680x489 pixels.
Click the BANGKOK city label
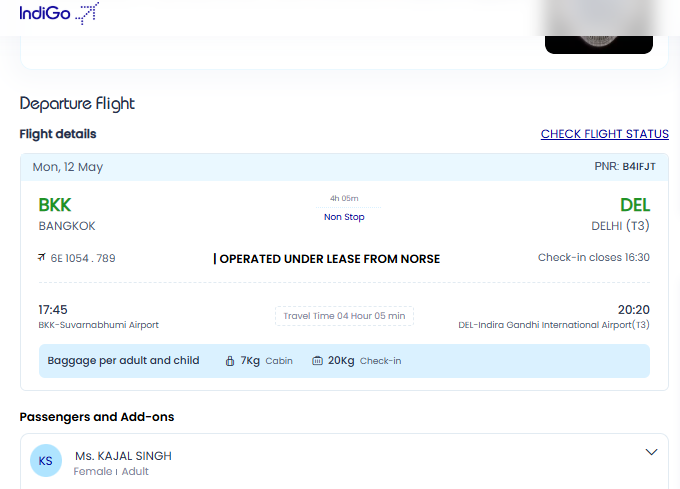click(67, 226)
